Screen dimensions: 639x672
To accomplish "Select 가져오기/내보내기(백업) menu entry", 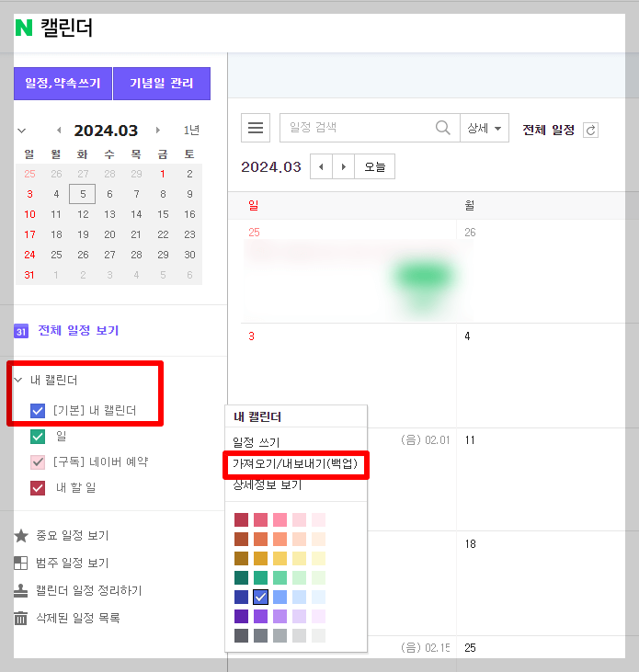I will [295, 463].
